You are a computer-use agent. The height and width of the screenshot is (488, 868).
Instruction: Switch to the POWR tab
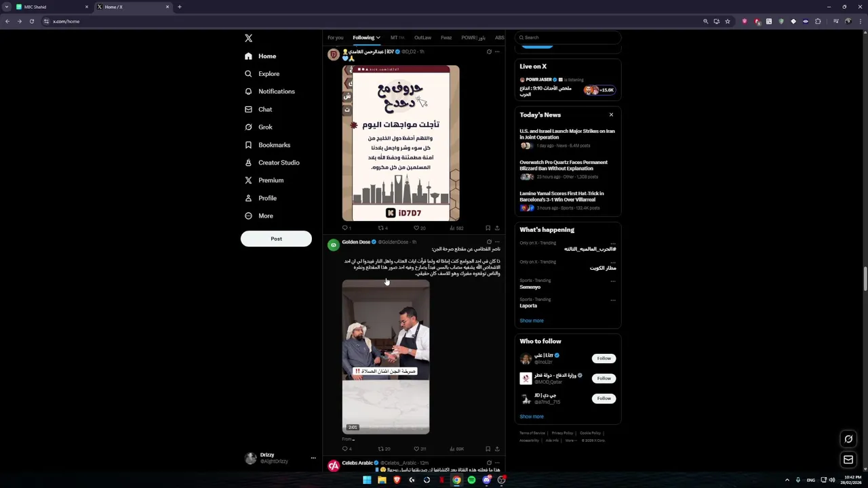click(x=473, y=38)
